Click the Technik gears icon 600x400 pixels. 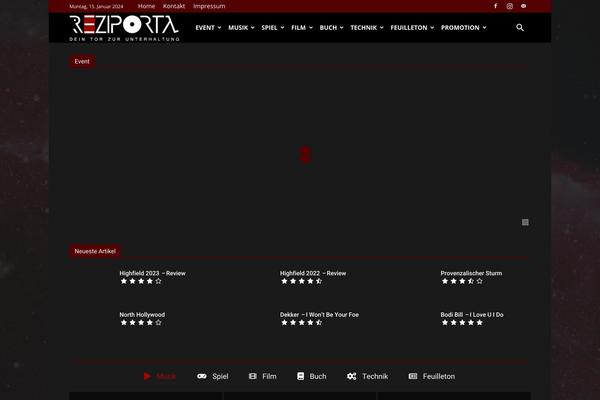(x=352, y=376)
